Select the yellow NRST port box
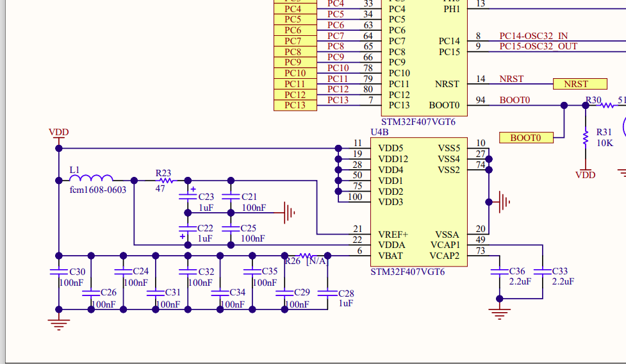 pos(580,84)
